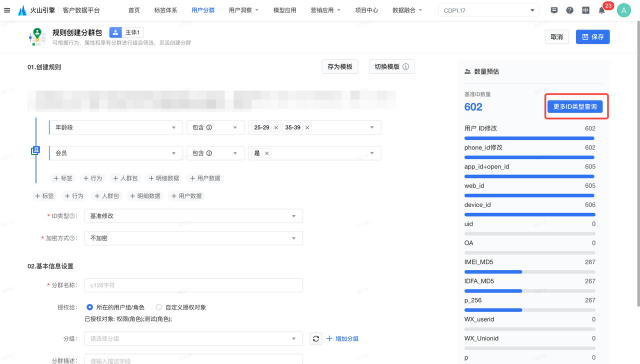Viewport: 640px width, 364px height.
Task: Add inner 用户数据 condition
Action: [x=205, y=178]
